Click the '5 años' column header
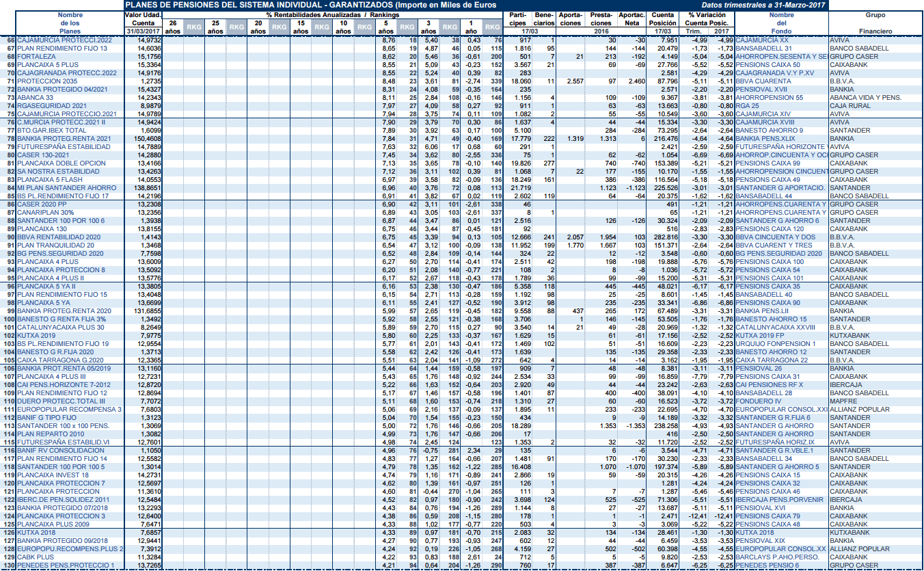 [x=385, y=27]
